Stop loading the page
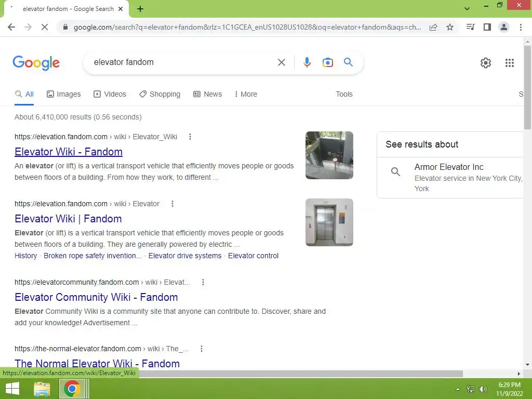The height and width of the screenshot is (399, 532). coord(45,27)
